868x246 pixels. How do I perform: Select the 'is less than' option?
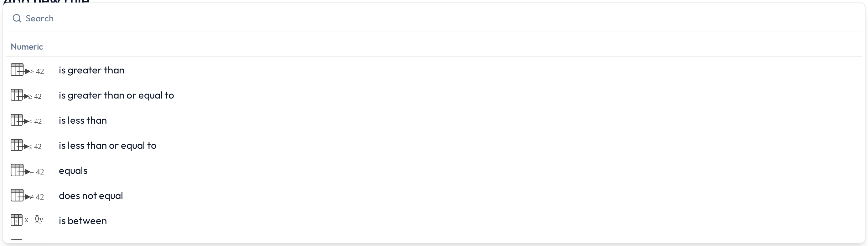click(83, 120)
